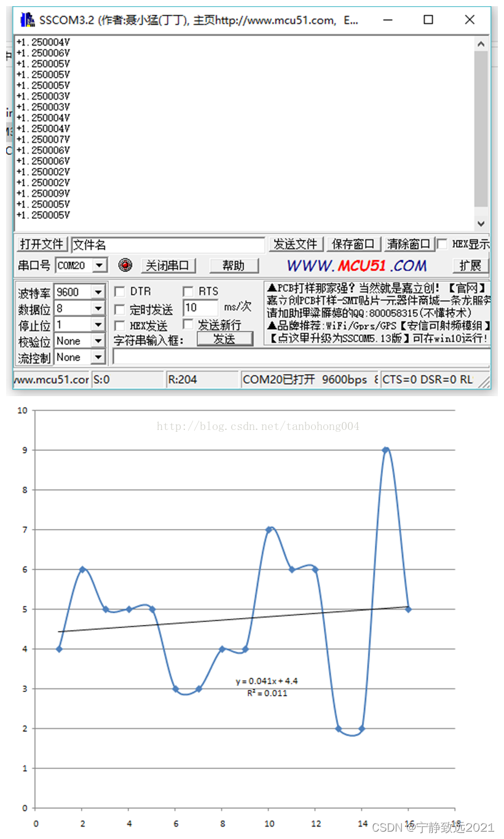Open the 串口号 COM20 port dropdown

[x=100, y=265]
